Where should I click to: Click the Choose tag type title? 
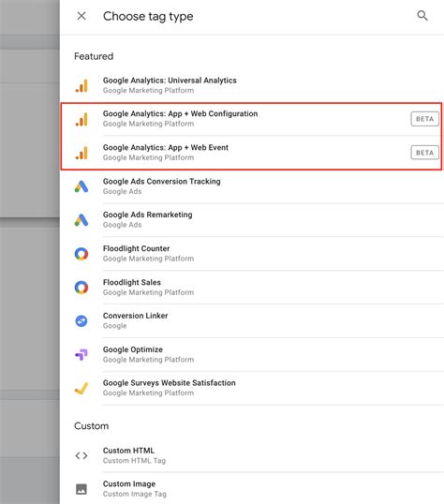[148, 16]
